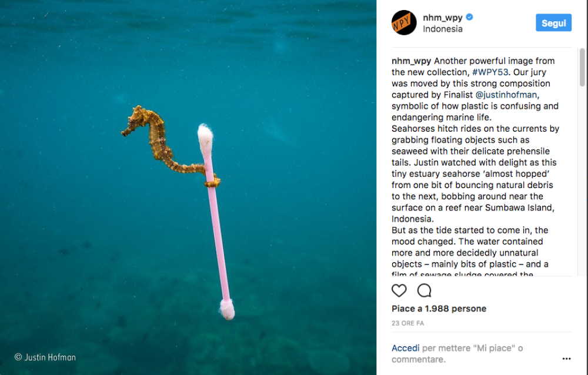Open the WPY profile avatar

pyautogui.click(x=404, y=23)
